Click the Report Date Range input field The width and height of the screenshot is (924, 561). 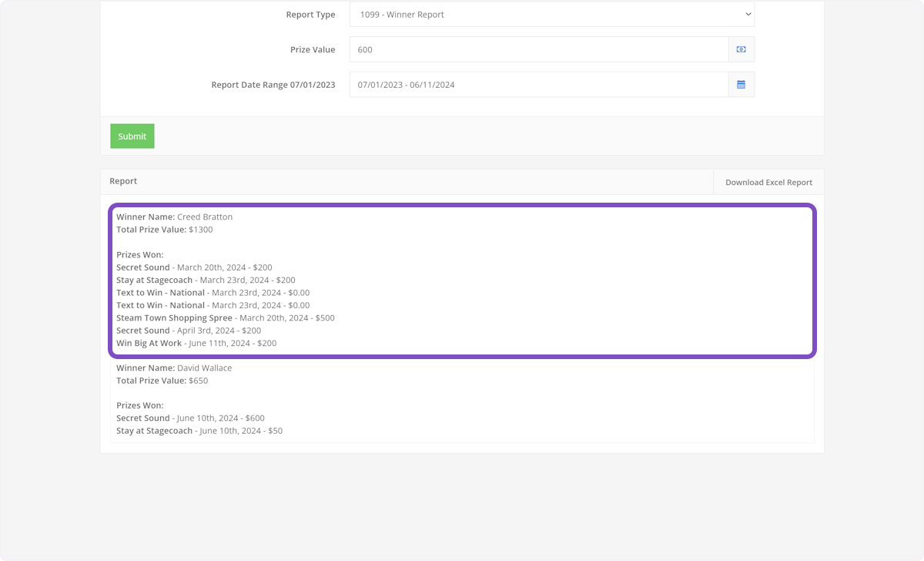click(x=538, y=85)
